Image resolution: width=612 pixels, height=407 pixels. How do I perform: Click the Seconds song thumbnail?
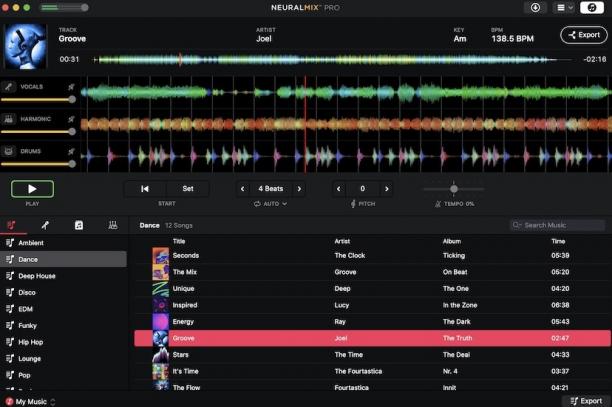coord(160,256)
